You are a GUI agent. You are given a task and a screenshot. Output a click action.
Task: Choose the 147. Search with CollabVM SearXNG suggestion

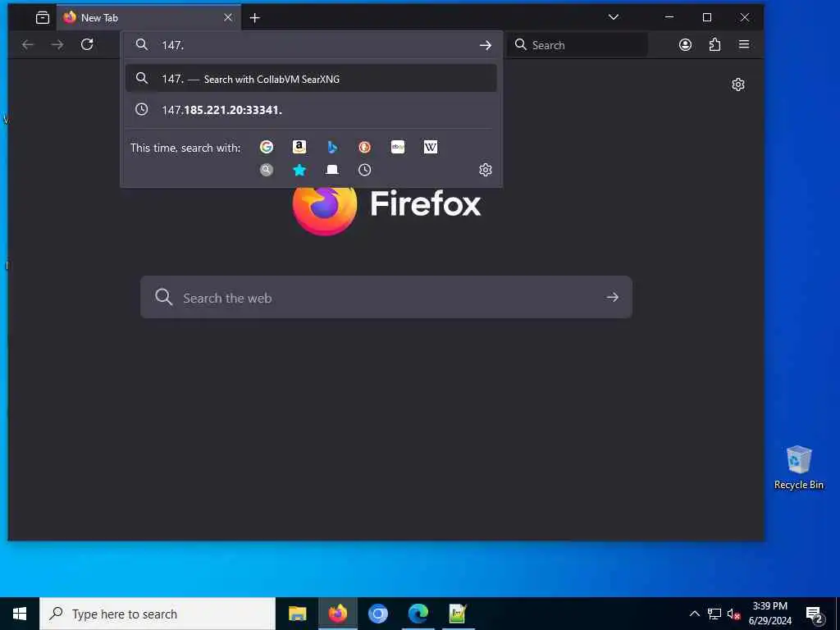pyautogui.click(x=311, y=79)
